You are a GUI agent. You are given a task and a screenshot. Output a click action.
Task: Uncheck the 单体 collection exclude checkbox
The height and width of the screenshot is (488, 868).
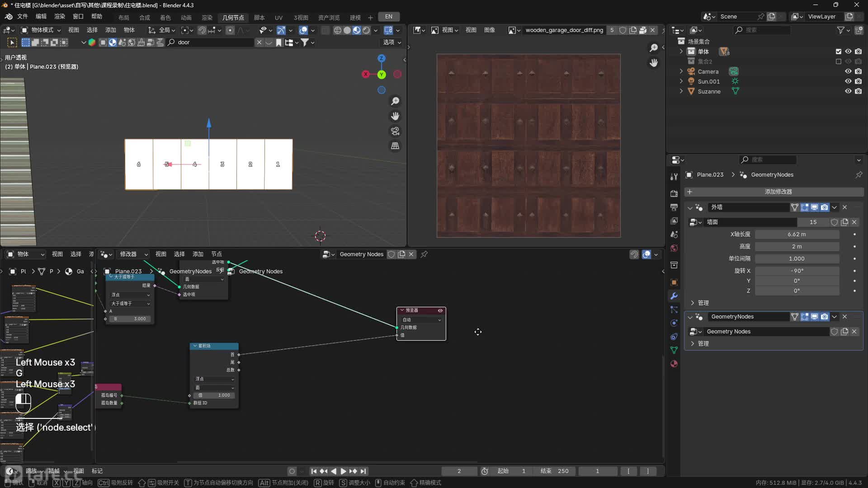click(x=839, y=52)
